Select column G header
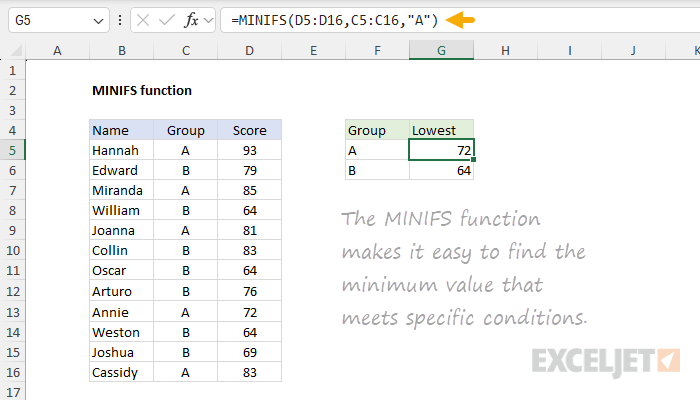This screenshot has height=400, width=700. tap(442, 50)
